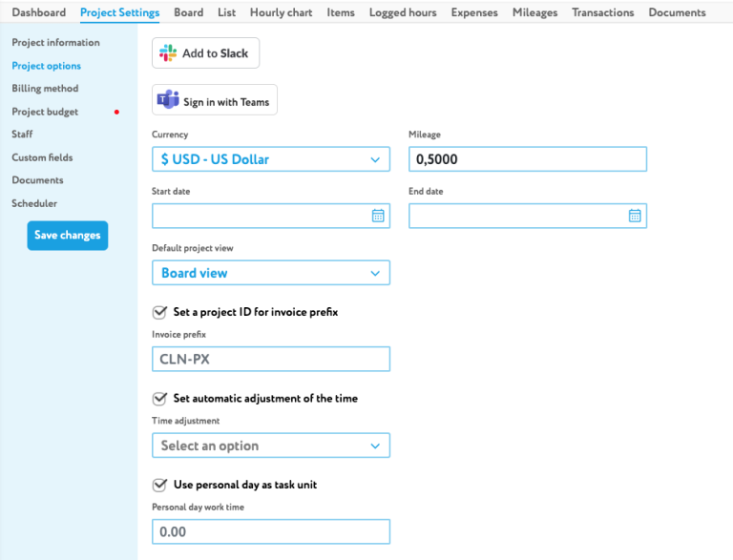Click the Microsoft Teams logo icon
Screen dimensions: 733x560
(x=168, y=99)
